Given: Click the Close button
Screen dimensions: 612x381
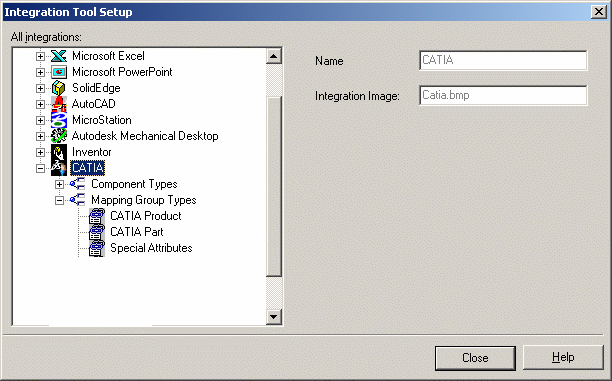Looking at the screenshot, I should (475, 358).
